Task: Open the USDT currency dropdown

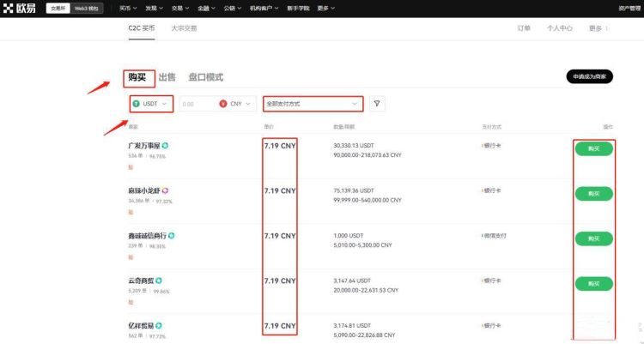Action: tap(152, 104)
